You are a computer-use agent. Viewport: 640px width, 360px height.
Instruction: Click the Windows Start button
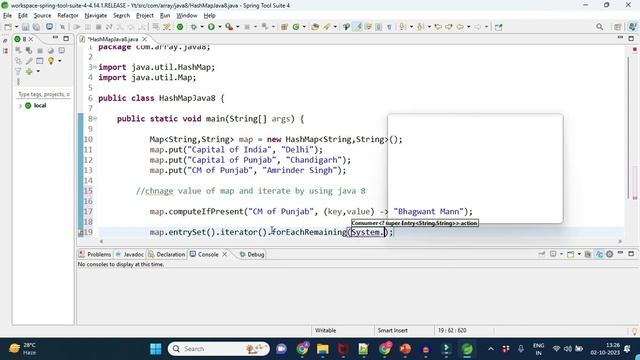tap(156, 349)
